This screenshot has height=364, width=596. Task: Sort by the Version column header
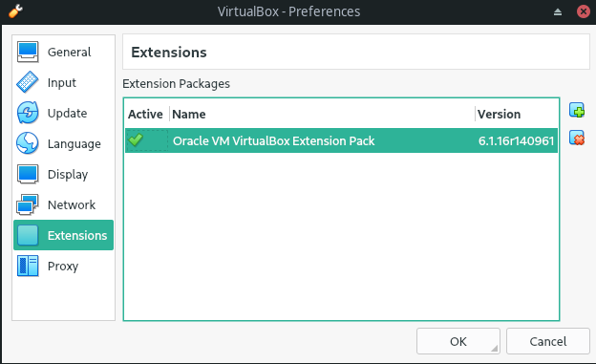click(499, 114)
